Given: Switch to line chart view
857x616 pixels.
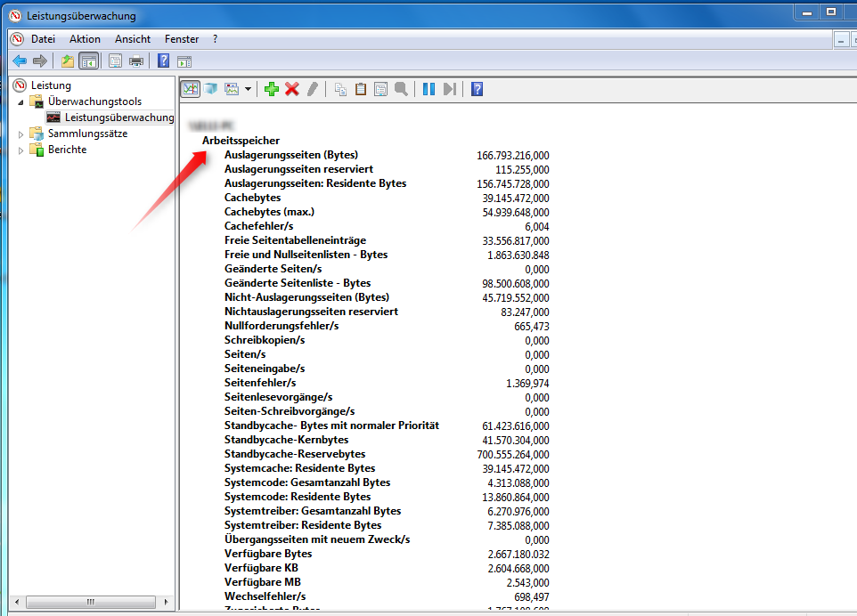Looking at the screenshot, I should (191, 88).
